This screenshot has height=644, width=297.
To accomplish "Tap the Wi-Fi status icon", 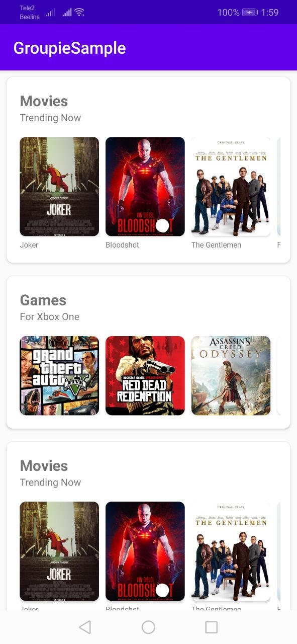I will (x=79, y=12).
